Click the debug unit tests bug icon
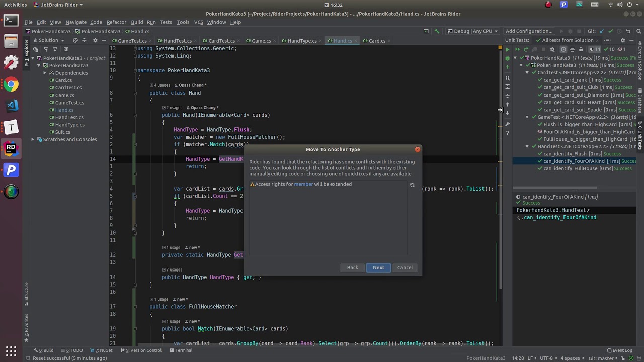The image size is (644, 362). 507,58
